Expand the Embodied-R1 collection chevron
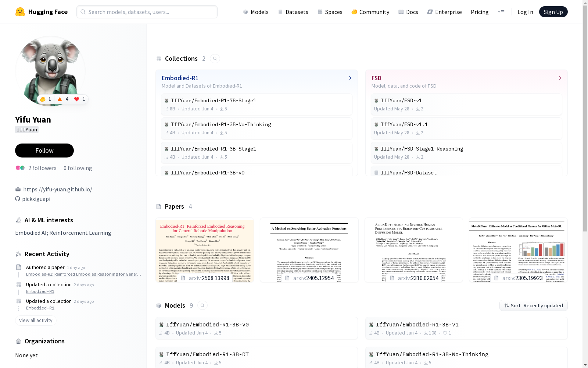The width and height of the screenshot is (588, 368). tap(350, 78)
